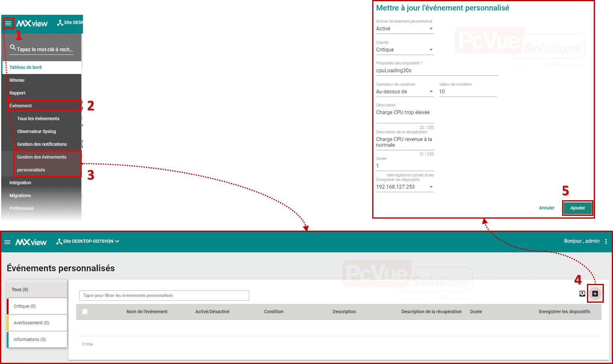Expand the Site DESKTOP-OD75VQN dropdown
The image size is (613, 364).
coord(117,241)
